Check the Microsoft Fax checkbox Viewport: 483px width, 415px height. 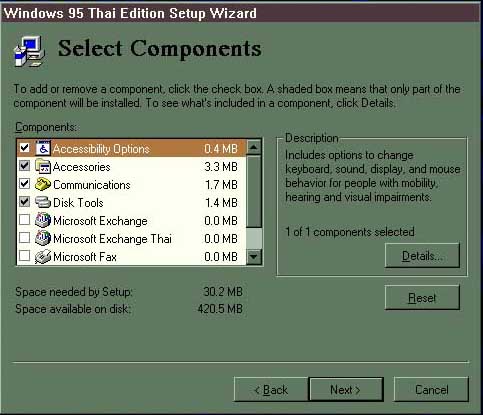(x=25, y=256)
